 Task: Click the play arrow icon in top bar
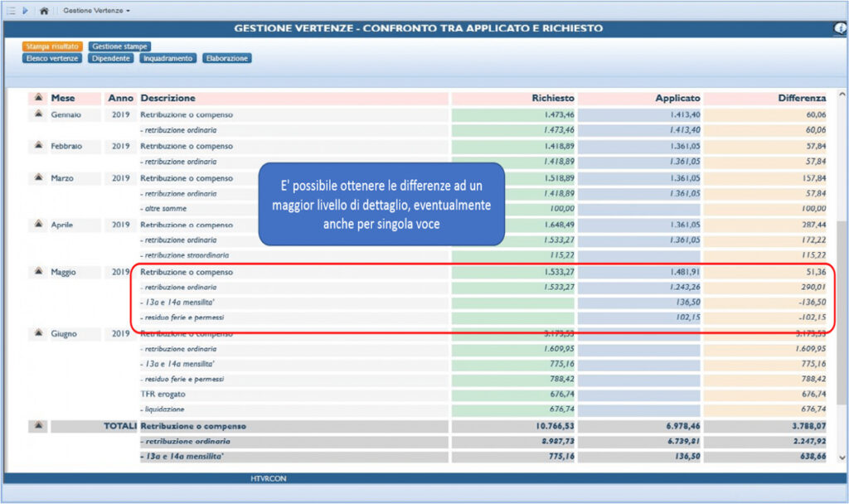point(25,10)
